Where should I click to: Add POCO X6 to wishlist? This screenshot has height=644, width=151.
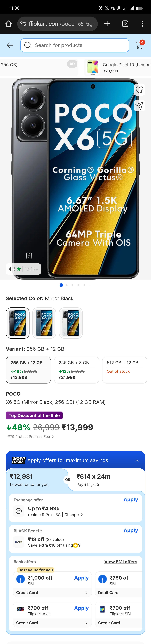139,90
